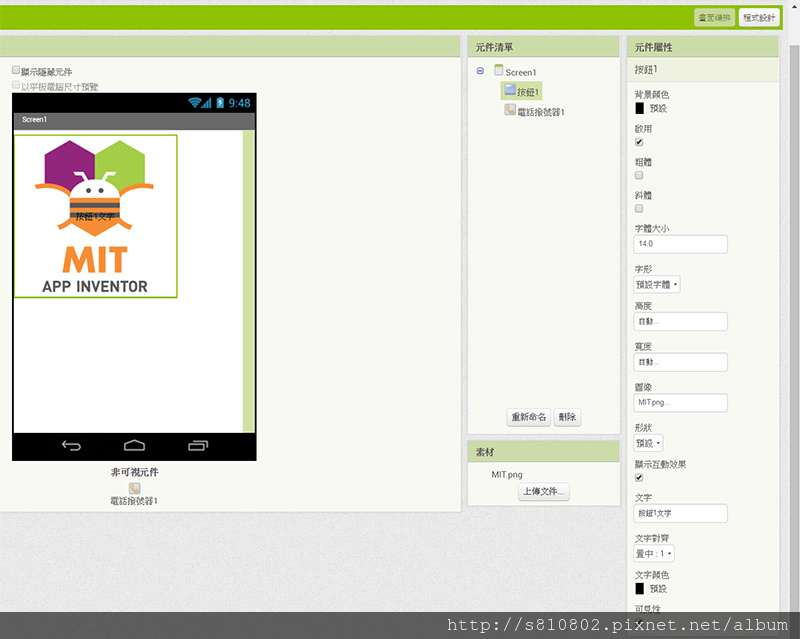
Task: Open the 字形 font dropdown
Action: pos(657,284)
